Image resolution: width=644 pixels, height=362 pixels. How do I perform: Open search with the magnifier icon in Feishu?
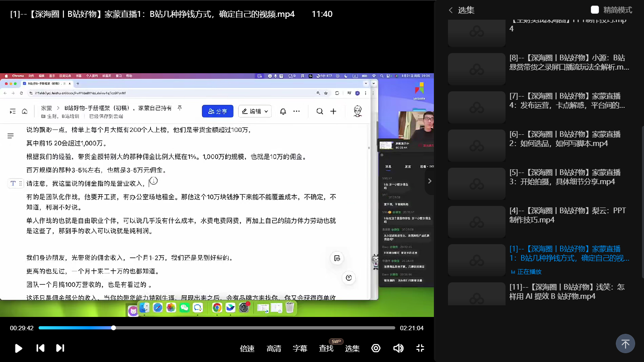pyautogui.click(x=319, y=111)
